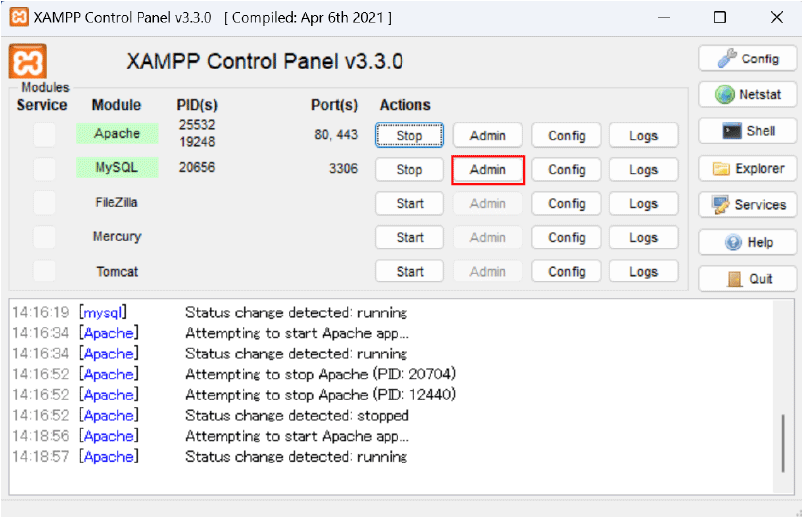The image size is (802, 517).
Task: Open Apache Config options
Action: coord(566,136)
